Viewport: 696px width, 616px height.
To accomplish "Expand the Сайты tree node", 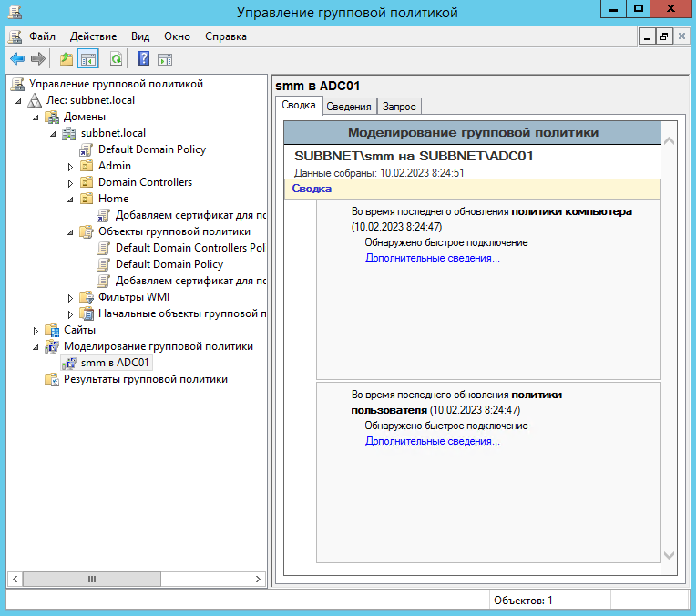I will click(36, 330).
